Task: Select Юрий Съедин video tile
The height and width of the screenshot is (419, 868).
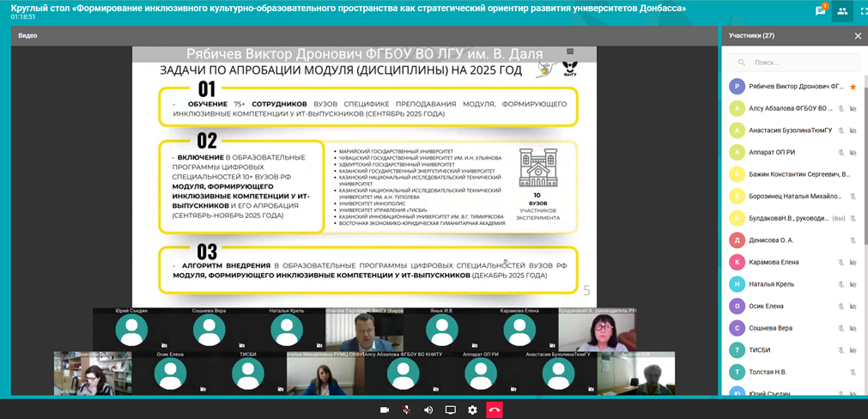Action: click(131, 330)
